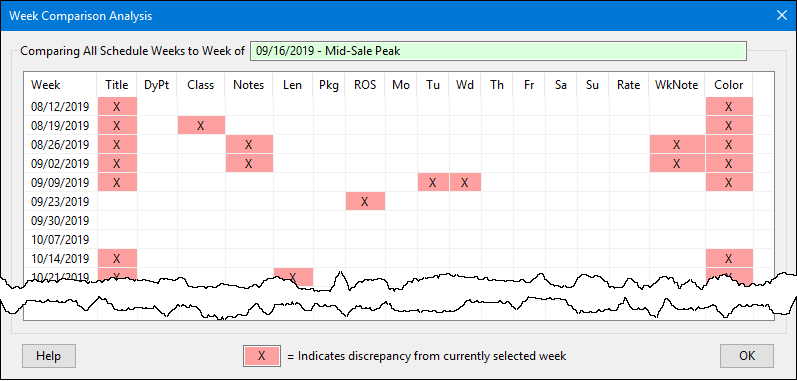797x381 pixels.
Task: Confirm the dialog with OK
Action: pyautogui.click(x=747, y=356)
